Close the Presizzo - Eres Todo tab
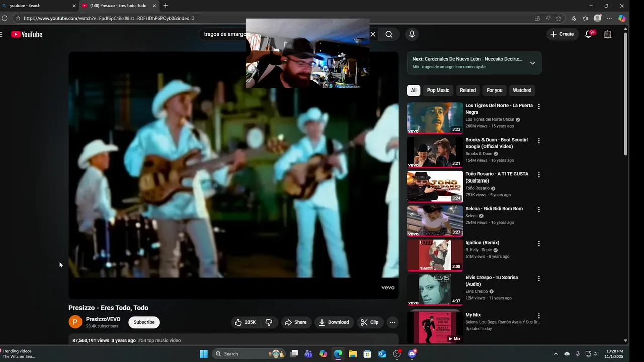The height and width of the screenshot is (362, 644). 154,6
